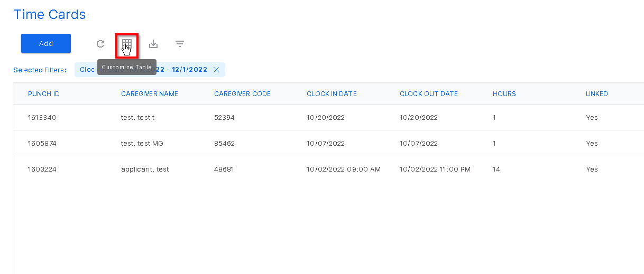The width and height of the screenshot is (644, 274).
Task: Click caregiver code 52394
Action: click(224, 117)
